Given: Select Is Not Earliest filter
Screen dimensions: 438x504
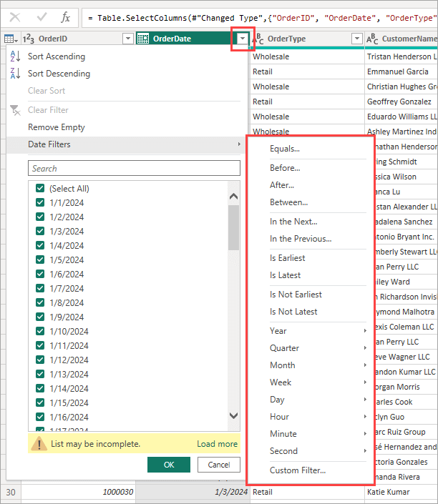Looking at the screenshot, I should pyautogui.click(x=296, y=295).
